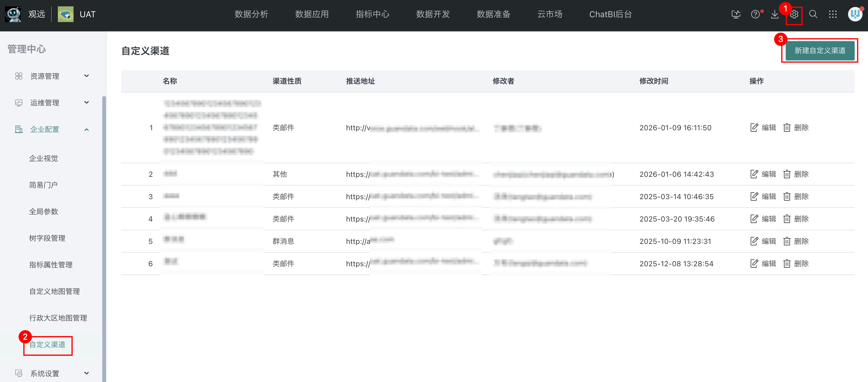This screenshot has width=868, height=382.
Task: Open the settings gear icon in header
Action: point(794,15)
